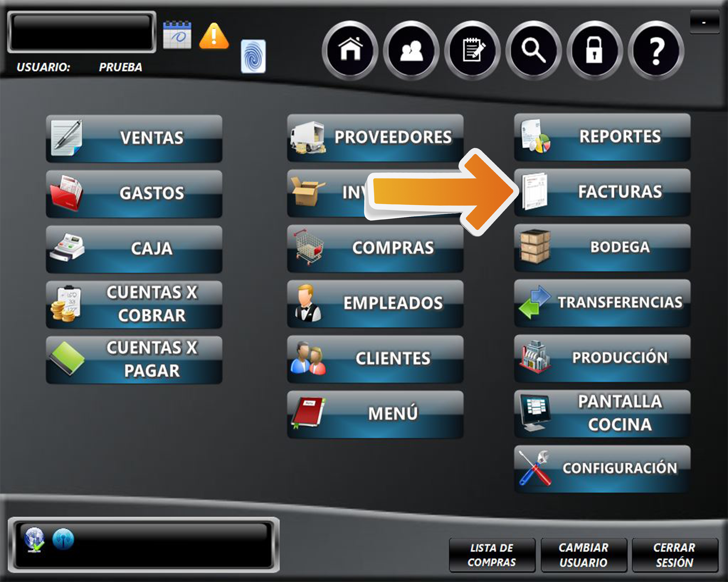The width and height of the screenshot is (728, 582).
Task: Click the black display field at top left
Action: [81, 32]
